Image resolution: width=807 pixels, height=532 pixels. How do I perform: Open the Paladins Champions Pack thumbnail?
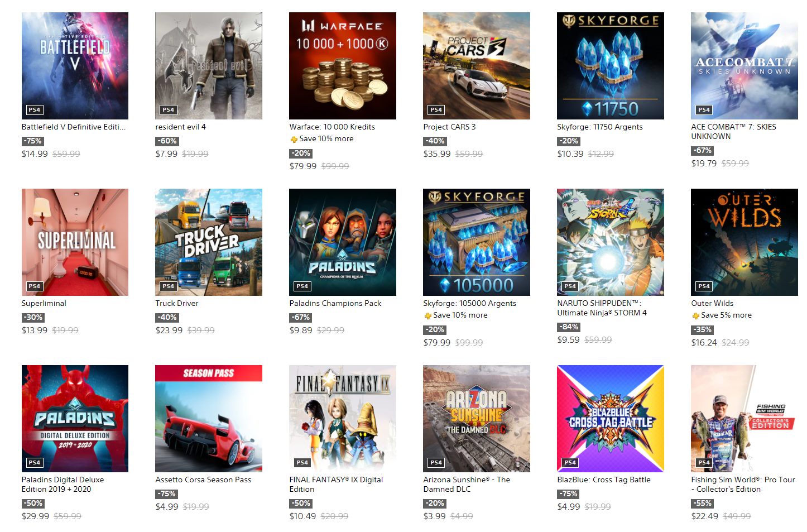click(343, 242)
